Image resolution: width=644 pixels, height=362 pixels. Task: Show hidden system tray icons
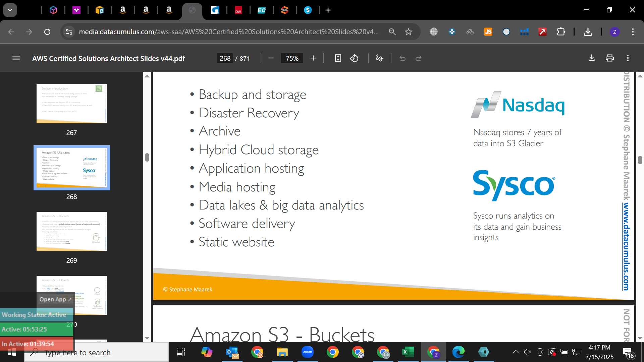pos(516,352)
